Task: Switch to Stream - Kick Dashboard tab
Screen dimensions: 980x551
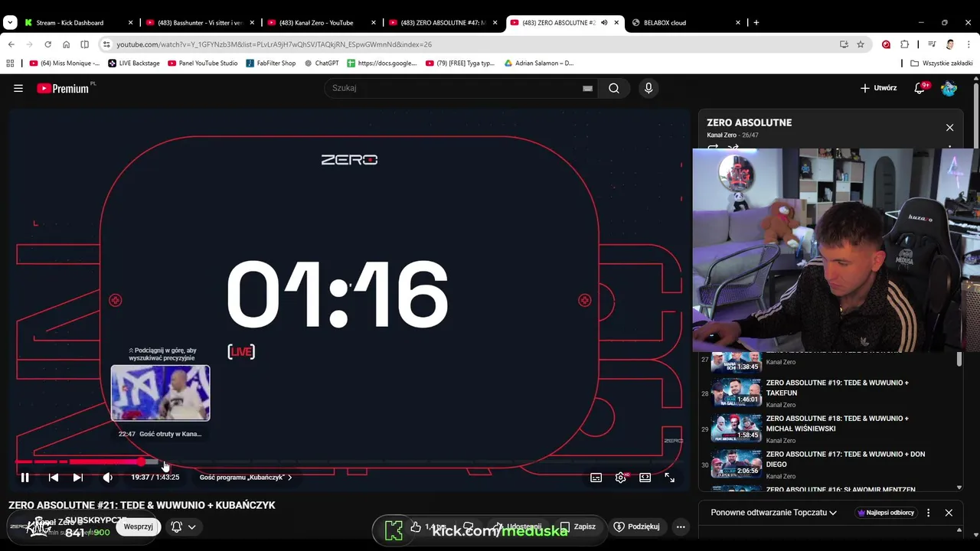Action: tap(79, 23)
